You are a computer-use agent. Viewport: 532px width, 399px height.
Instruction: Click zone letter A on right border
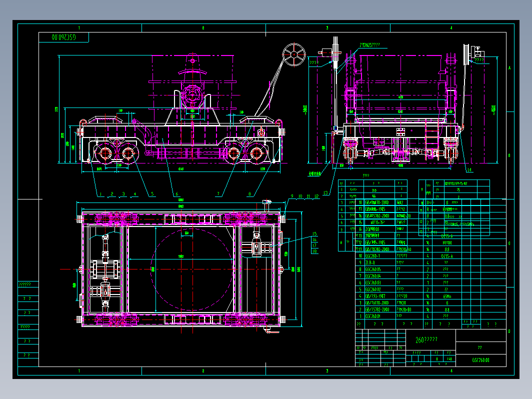coord(509,68)
